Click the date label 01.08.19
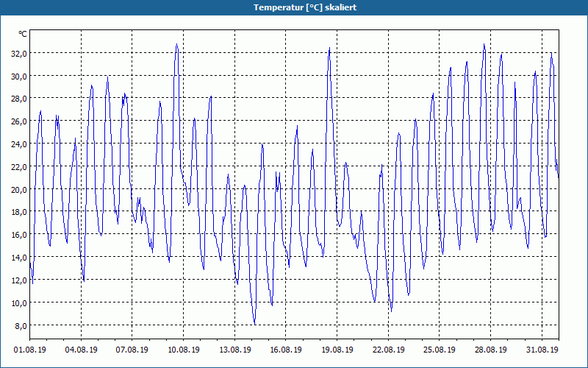 [x=30, y=350]
